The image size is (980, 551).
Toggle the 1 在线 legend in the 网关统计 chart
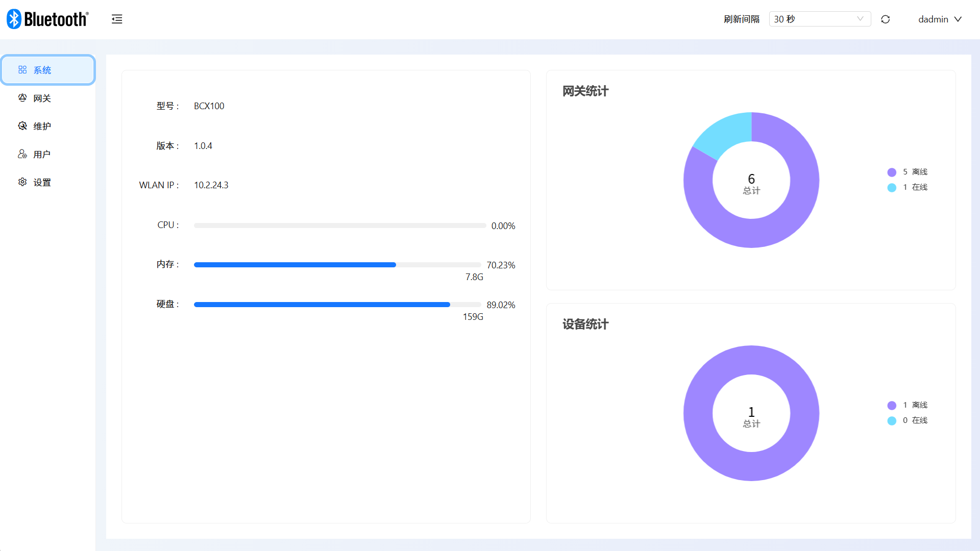click(x=908, y=187)
